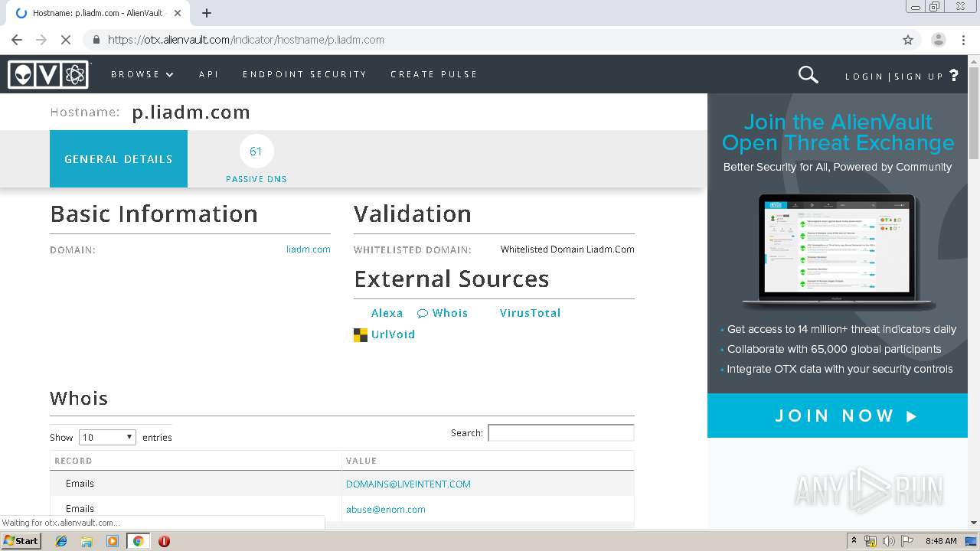Open ENDPOINT SECURITY menu item

(305, 74)
